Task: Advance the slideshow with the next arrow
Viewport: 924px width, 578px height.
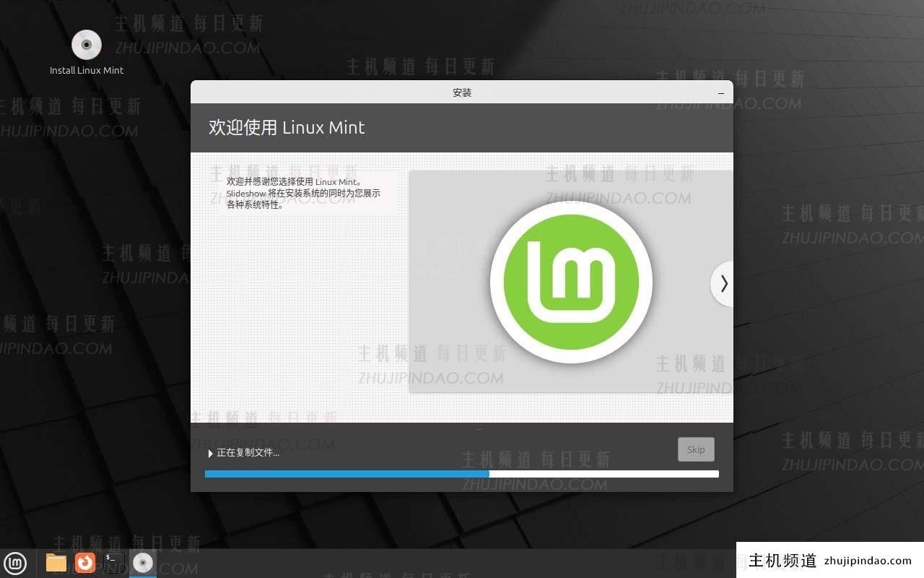Action: (x=723, y=284)
